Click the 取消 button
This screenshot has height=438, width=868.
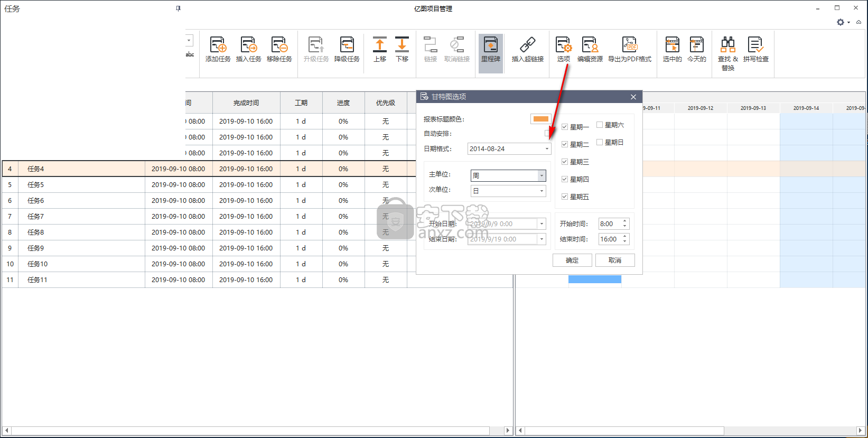615,260
